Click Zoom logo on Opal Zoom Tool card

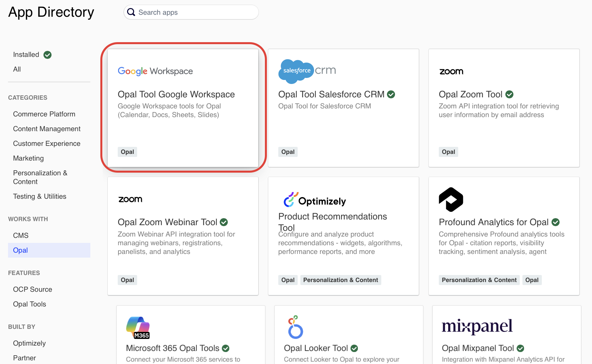(x=451, y=72)
